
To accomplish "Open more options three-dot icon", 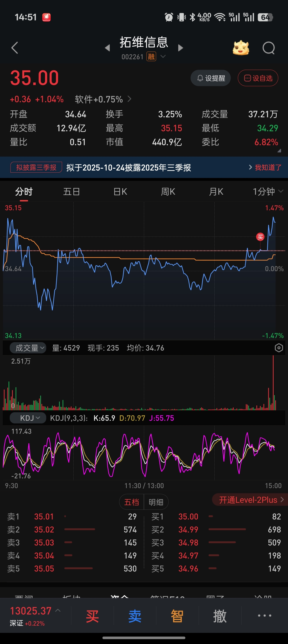I will click(265, 615).
